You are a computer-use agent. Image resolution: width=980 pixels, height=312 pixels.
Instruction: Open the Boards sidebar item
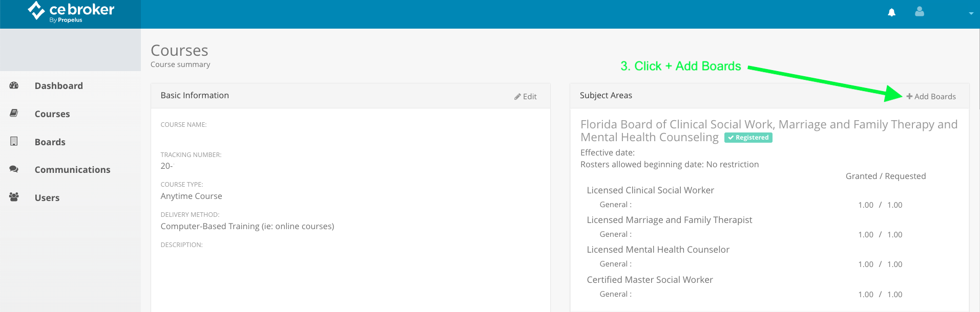coord(50,142)
